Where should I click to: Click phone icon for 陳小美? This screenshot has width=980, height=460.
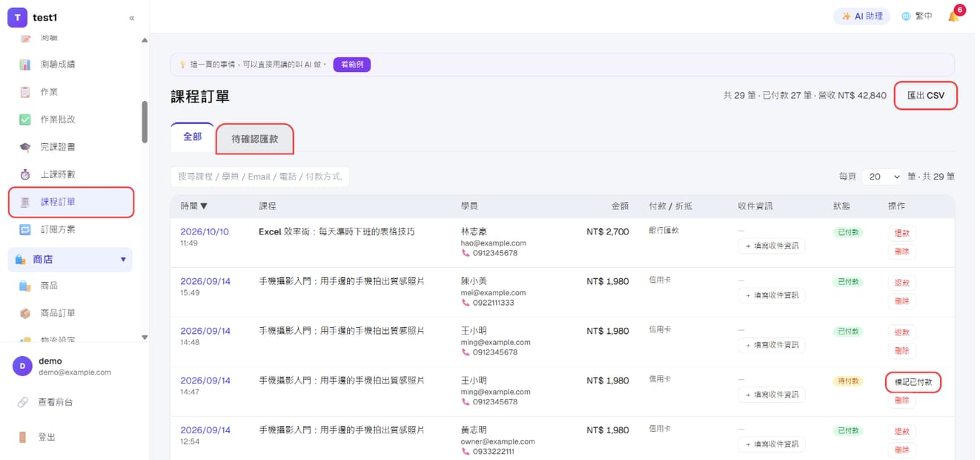(x=466, y=303)
